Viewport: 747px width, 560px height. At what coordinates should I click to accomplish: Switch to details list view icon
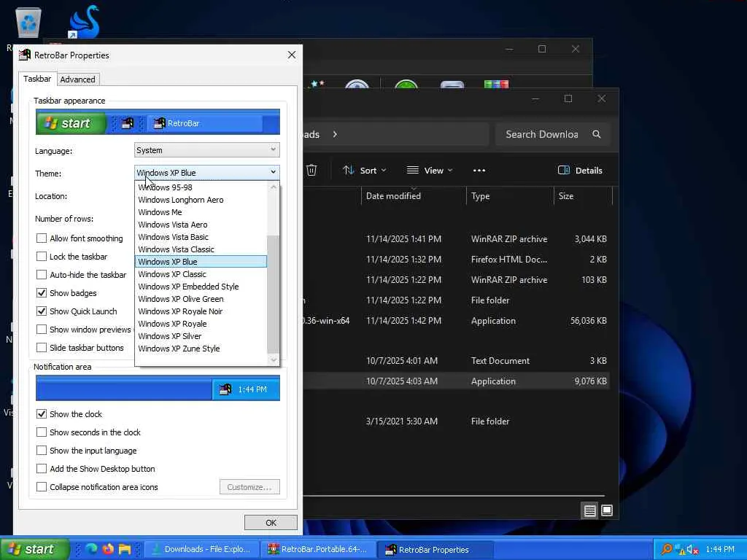[x=589, y=511]
